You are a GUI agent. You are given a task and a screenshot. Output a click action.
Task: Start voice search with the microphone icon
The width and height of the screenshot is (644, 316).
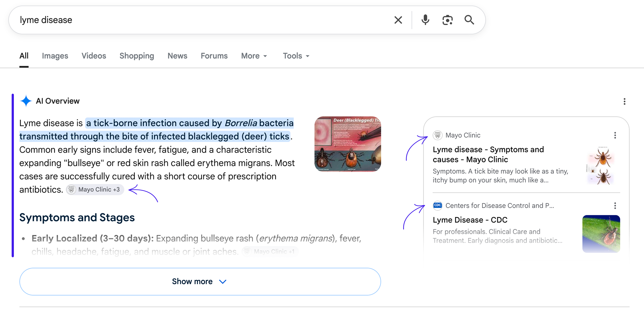click(425, 20)
